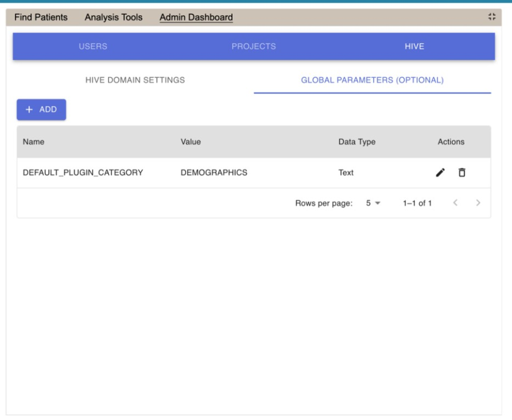This screenshot has width=512, height=420.
Task: Select the Admin Dashboard menu item
Action: point(196,18)
